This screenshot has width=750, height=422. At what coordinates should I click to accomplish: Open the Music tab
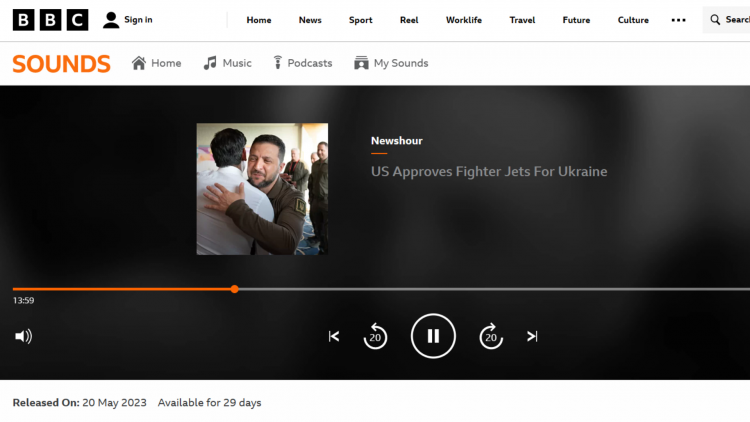[x=237, y=63]
